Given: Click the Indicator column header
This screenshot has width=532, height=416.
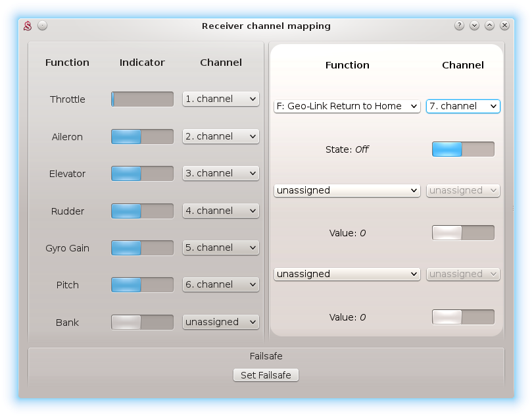Looking at the screenshot, I should click(x=142, y=63).
